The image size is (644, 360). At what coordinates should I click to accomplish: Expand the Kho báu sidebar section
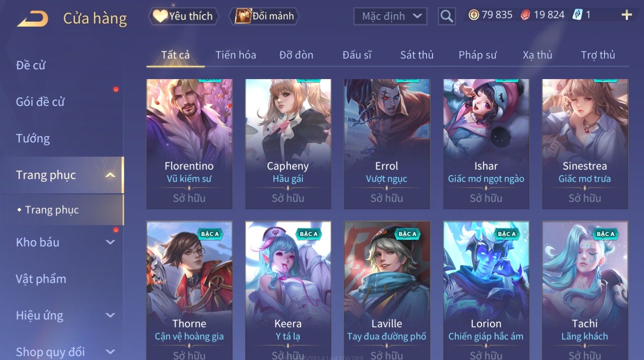[110, 242]
